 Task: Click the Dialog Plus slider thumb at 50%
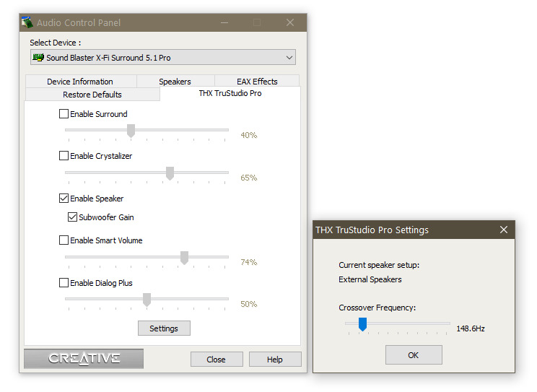tap(147, 300)
